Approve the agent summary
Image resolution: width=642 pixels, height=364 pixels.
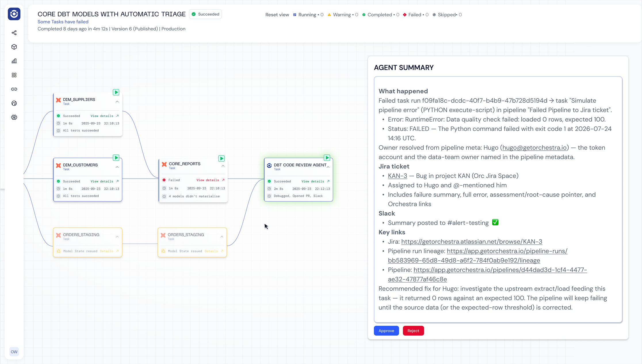[x=386, y=331]
